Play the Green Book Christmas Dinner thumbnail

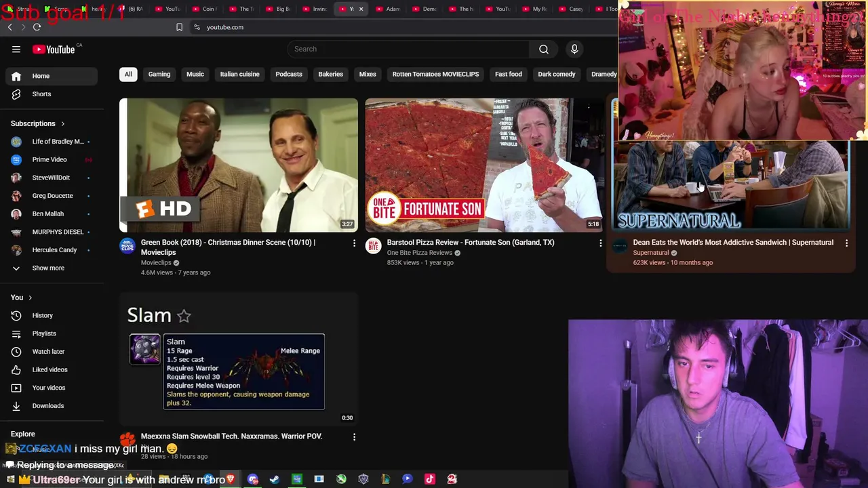(x=239, y=165)
